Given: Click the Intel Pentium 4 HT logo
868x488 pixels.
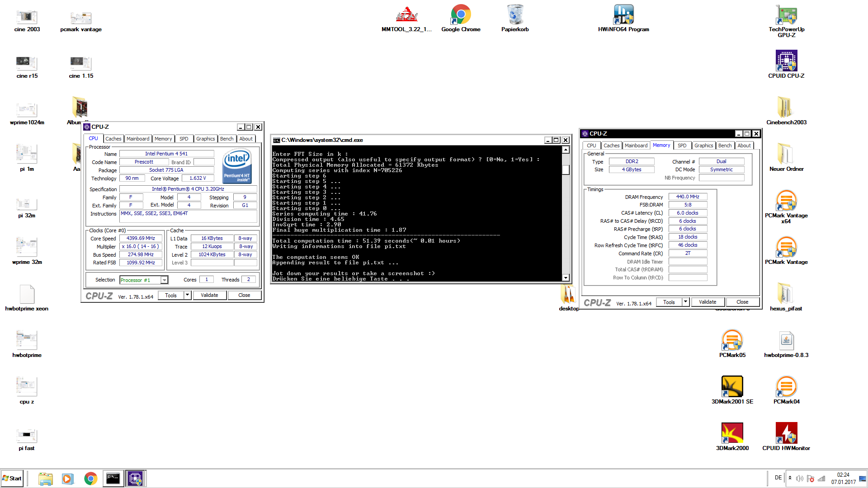Looking at the screenshot, I should (x=237, y=166).
